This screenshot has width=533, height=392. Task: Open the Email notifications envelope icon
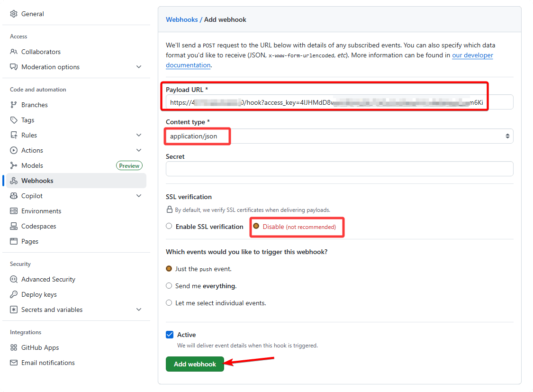tap(13, 363)
